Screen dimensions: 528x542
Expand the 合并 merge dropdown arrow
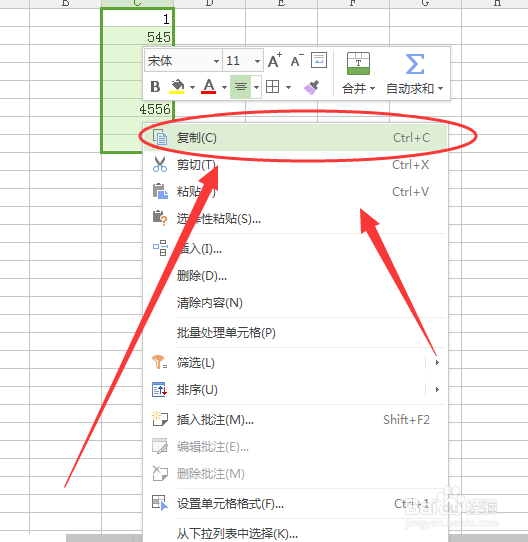click(x=372, y=88)
